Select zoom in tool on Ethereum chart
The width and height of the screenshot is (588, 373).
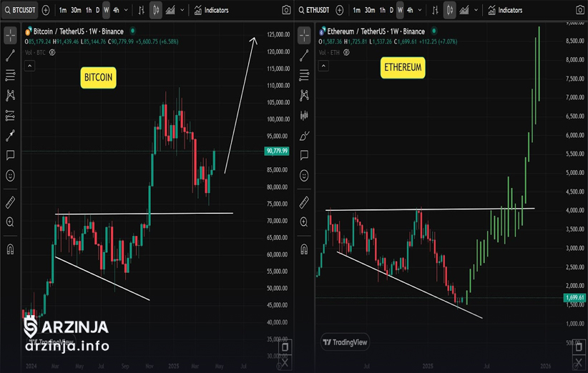(304, 222)
